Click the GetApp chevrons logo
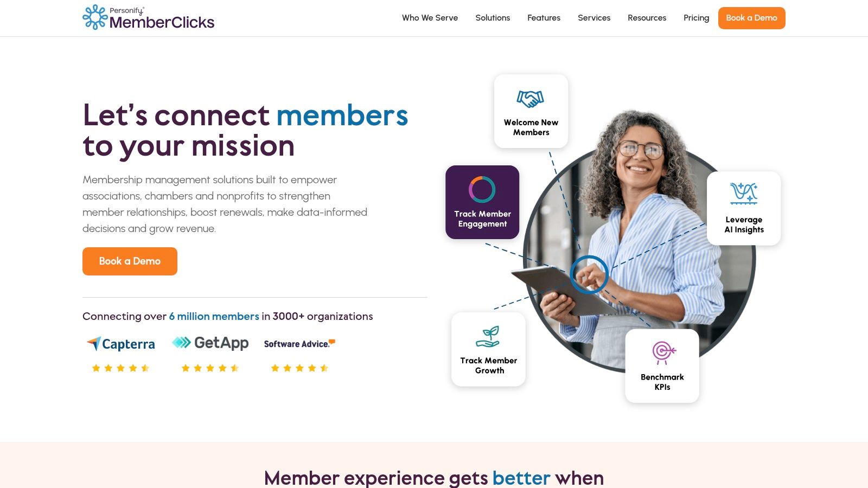This screenshot has height=488, width=868. 182,342
